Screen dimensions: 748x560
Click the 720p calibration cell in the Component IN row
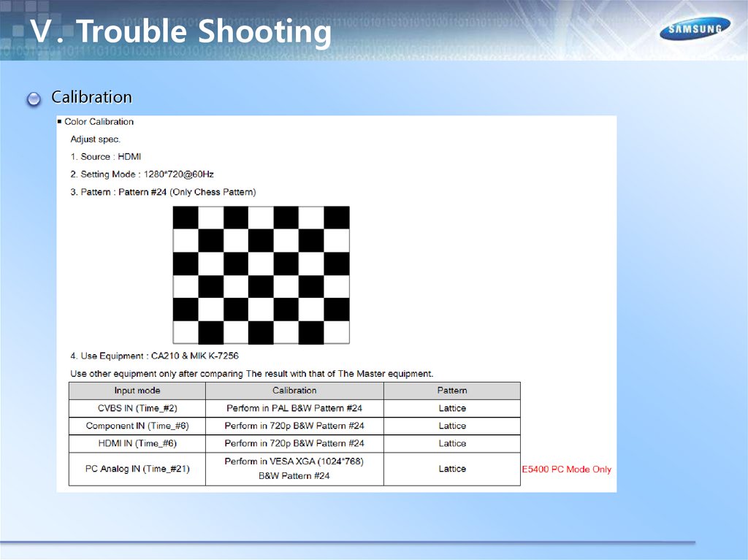pyautogui.click(x=294, y=426)
